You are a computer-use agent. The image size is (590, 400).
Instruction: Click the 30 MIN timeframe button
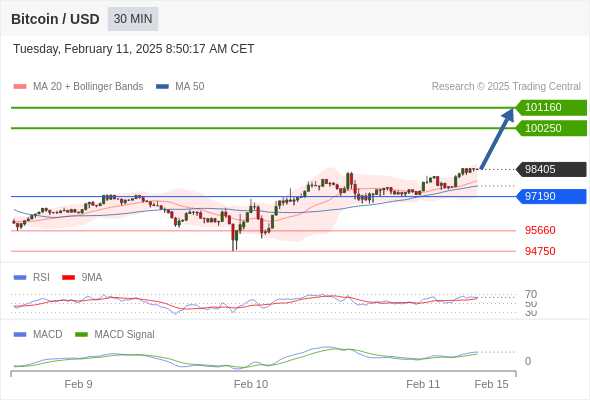point(133,19)
